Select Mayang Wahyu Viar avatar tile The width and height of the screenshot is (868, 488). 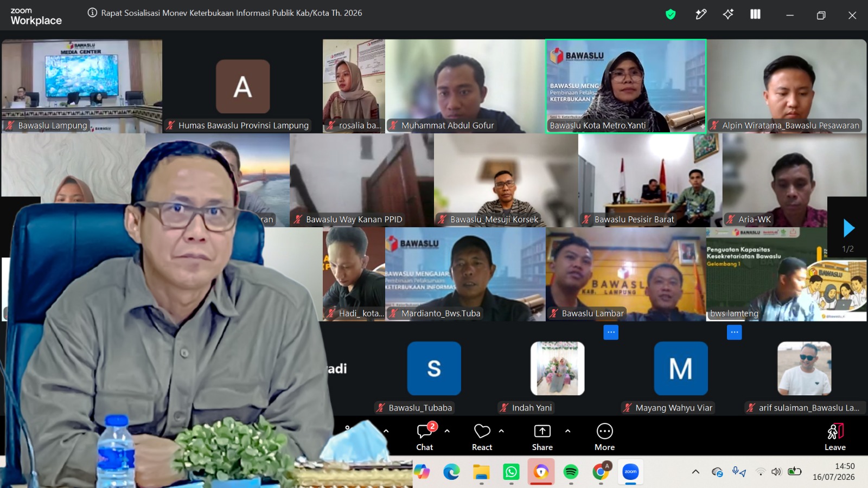click(x=681, y=368)
